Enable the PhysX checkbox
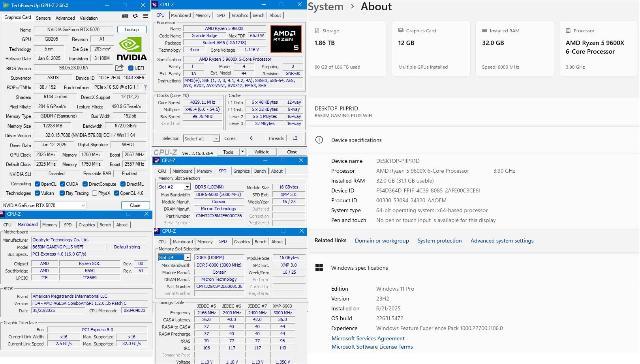 pyautogui.click(x=94, y=193)
